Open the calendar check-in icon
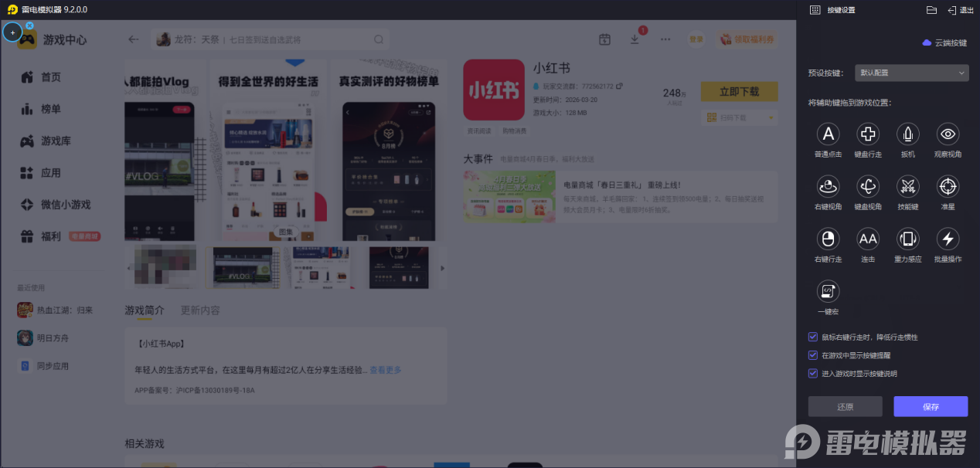This screenshot has width=980, height=468. coord(605,39)
